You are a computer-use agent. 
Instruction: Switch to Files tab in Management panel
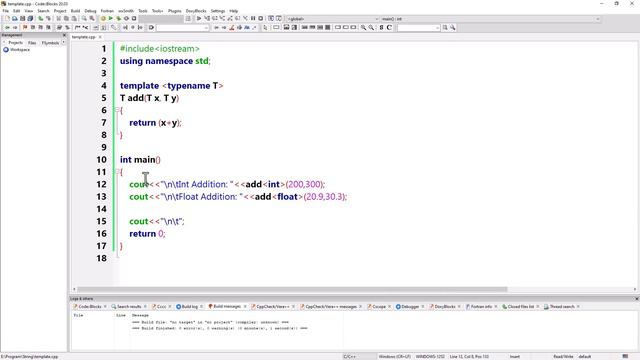[x=32, y=43]
